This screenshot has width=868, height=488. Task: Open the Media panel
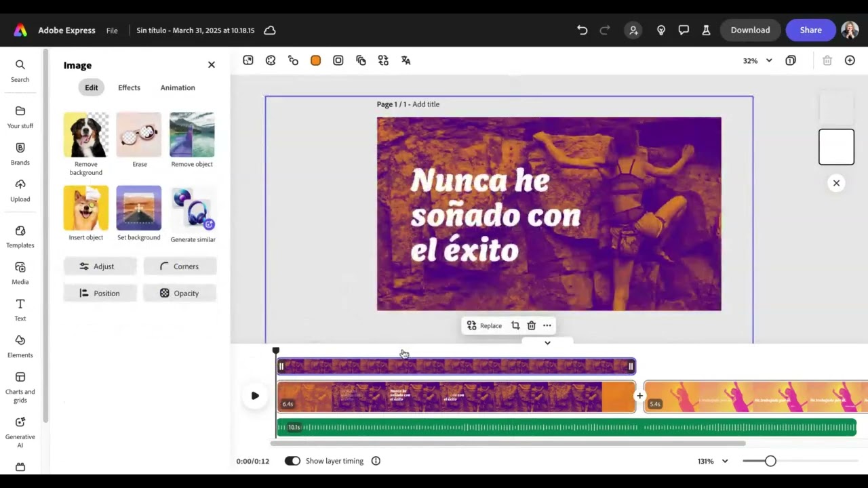(20, 273)
